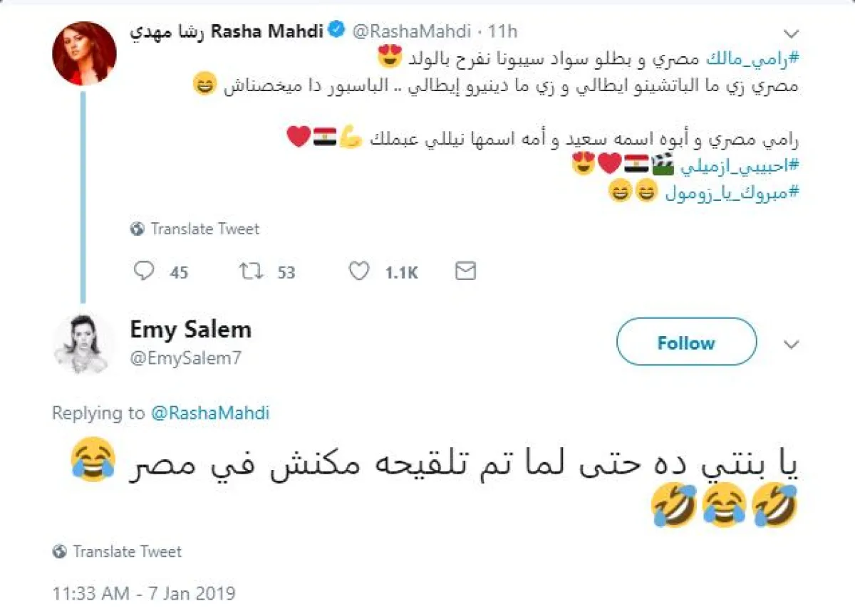The width and height of the screenshot is (855, 616).
Task: Click globe icon next to reply's Translate Tweet
Action: point(59,551)
